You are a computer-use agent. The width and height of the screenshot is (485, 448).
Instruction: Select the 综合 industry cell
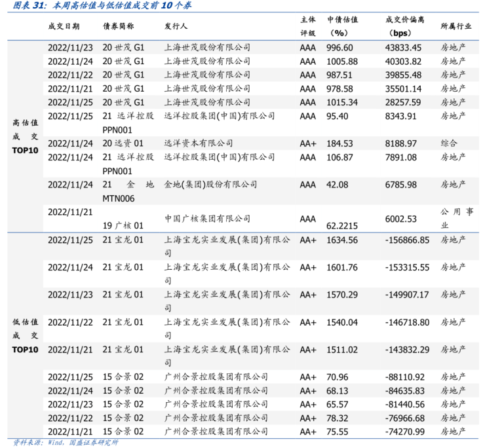[450, 143]
